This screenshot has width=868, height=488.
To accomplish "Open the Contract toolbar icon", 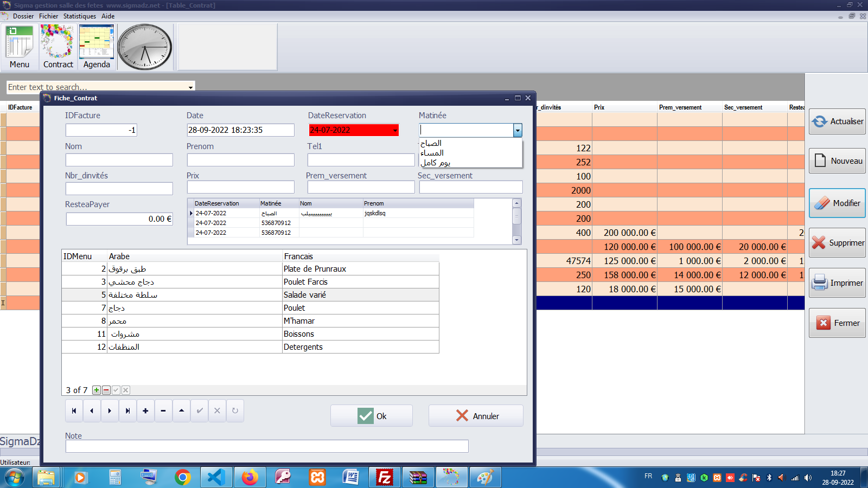I will coord(58,47).
